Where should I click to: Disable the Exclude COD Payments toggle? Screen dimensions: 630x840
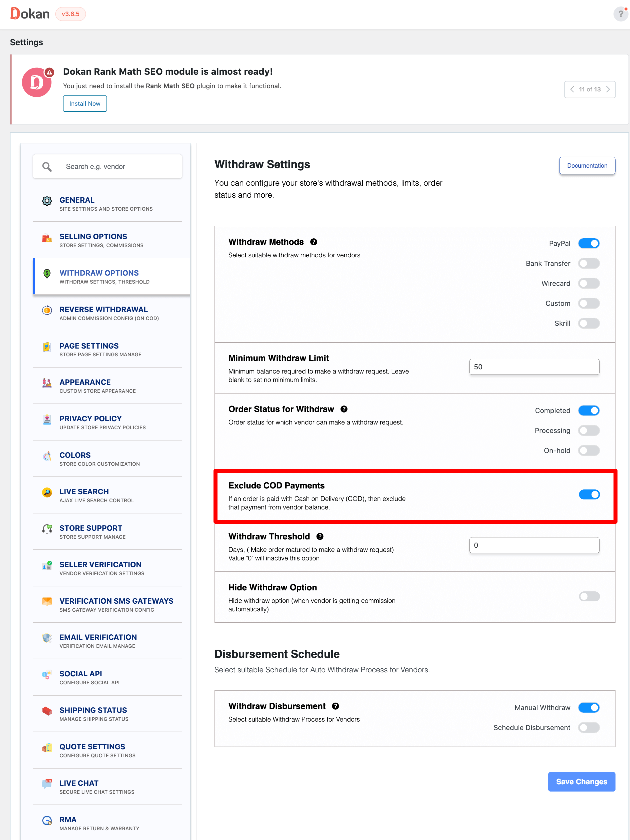point(588,495)
